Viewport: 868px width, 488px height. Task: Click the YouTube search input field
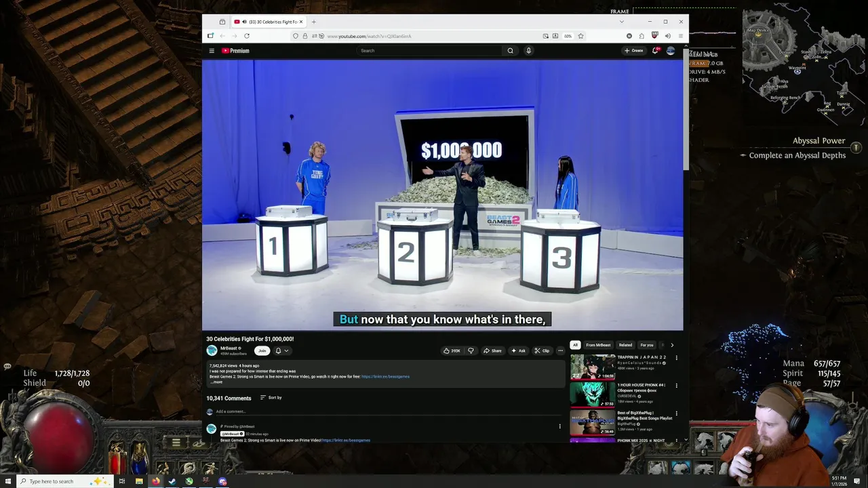tap(430, 51)
